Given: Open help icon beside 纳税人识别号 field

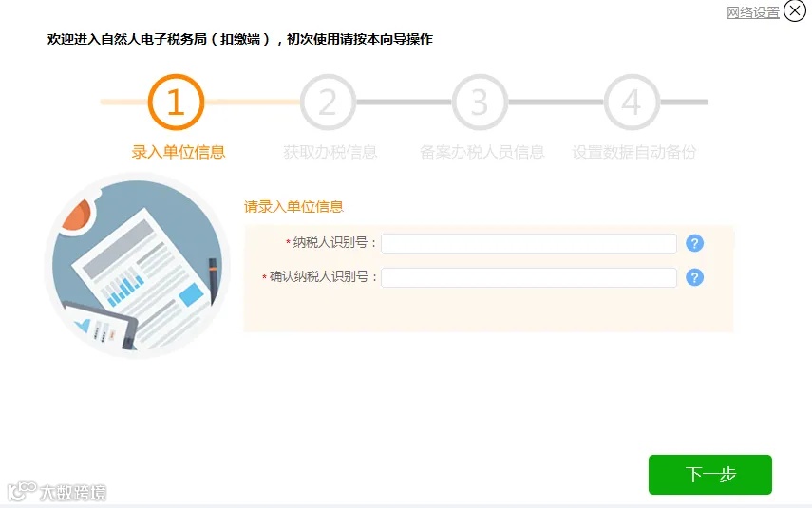Looking at the screenshot, I should pos(694,243).
